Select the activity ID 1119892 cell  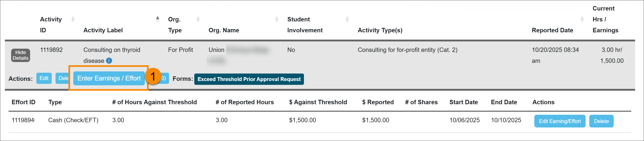coord(51,50)
